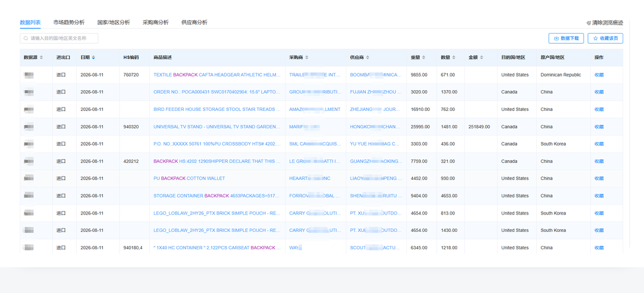The width and height of the screenshot is (644, 293).
Task: Open ORDER NO.: POCA000431 description link
Action: [217, 92]
